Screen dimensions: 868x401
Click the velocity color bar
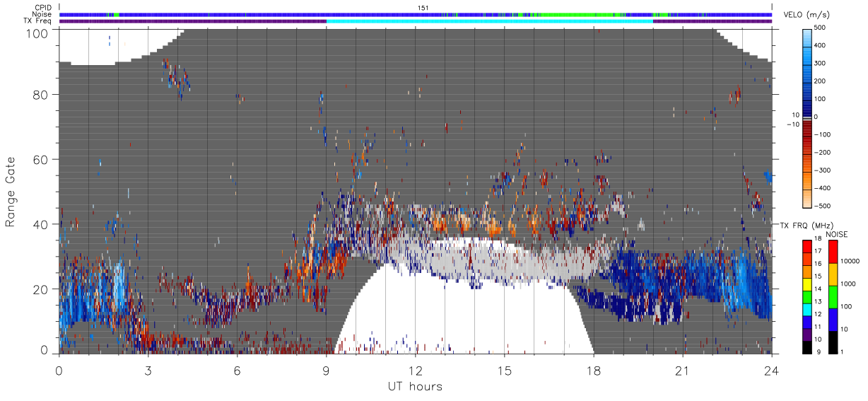(807, 117)
